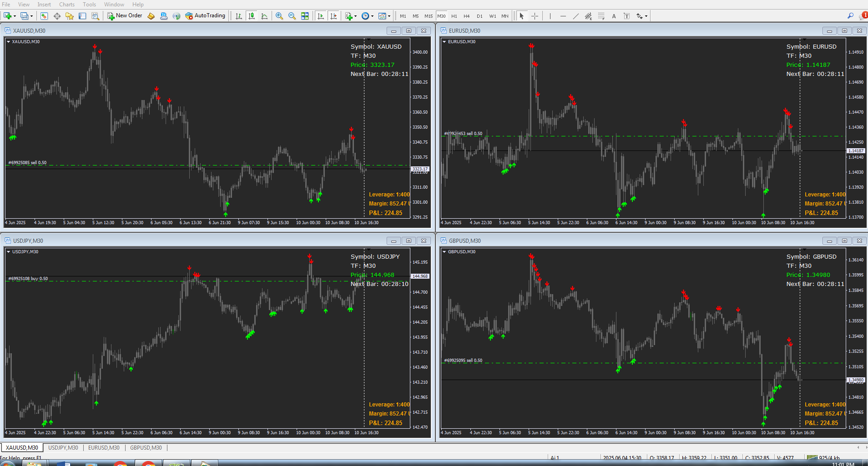The width and height of the screenshot is (868, 466).
Task: Select the Text Label tool
Action: pyautogui.click(x=626, y=16)
